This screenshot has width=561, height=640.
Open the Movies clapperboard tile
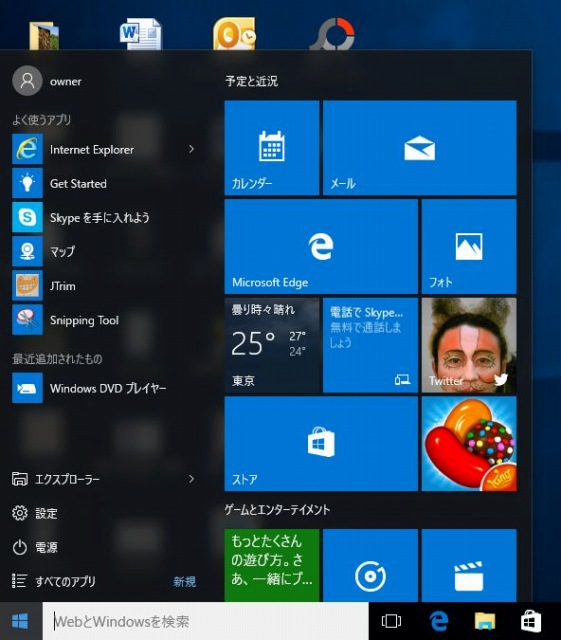pyautogui.click(x=469, y=565)
